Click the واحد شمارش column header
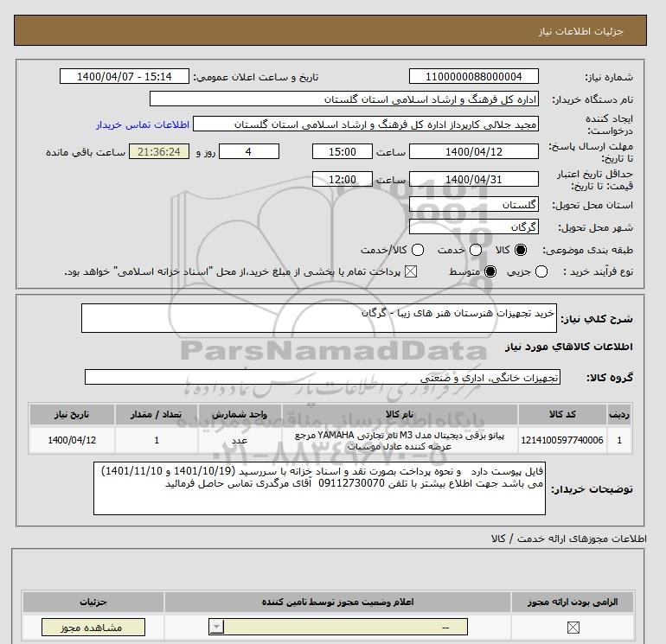Image resolution: width=666 pixels, height=644 pixels. 240,414
